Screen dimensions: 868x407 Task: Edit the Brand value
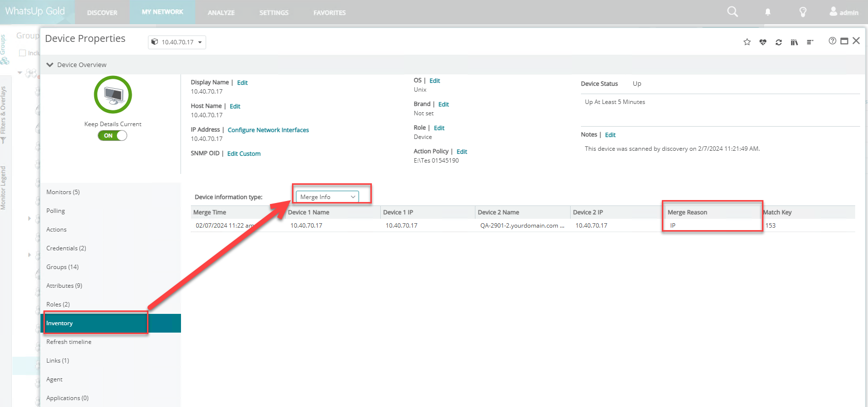[x=444, y=104]
